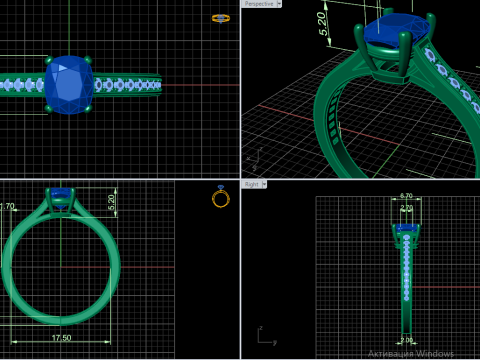The width and height of the screenshot is (480, 360).
Task: Select the lower-right prong in Top view
Action: point(88,109)
